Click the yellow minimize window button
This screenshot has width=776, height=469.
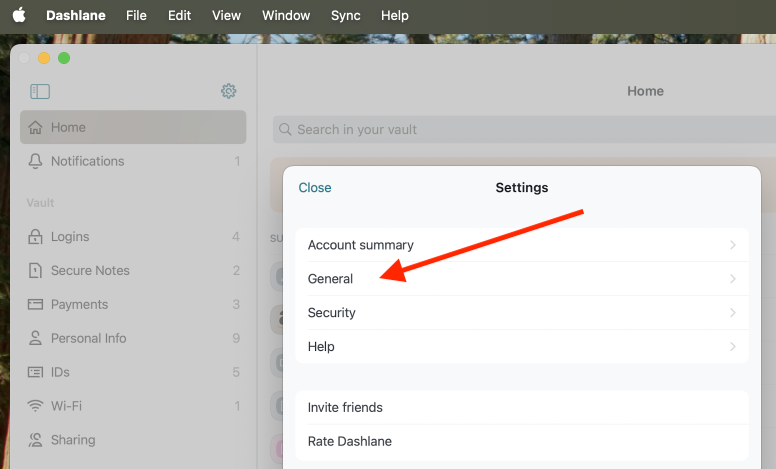pos(44,58)
